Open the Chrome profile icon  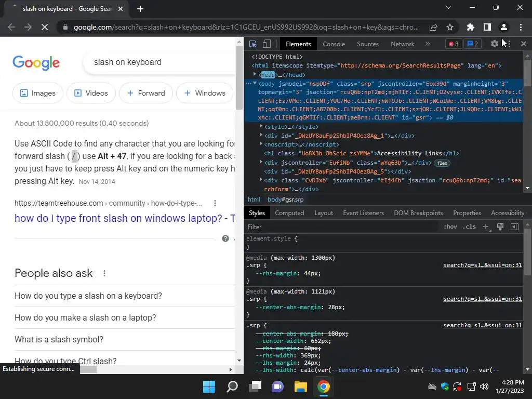504,27
